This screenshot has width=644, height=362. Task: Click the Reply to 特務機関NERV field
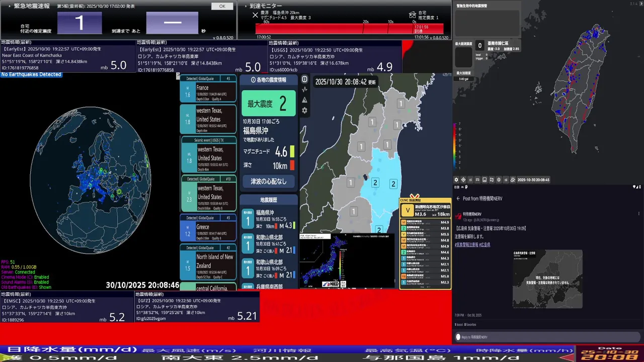(x=547, y=337)
